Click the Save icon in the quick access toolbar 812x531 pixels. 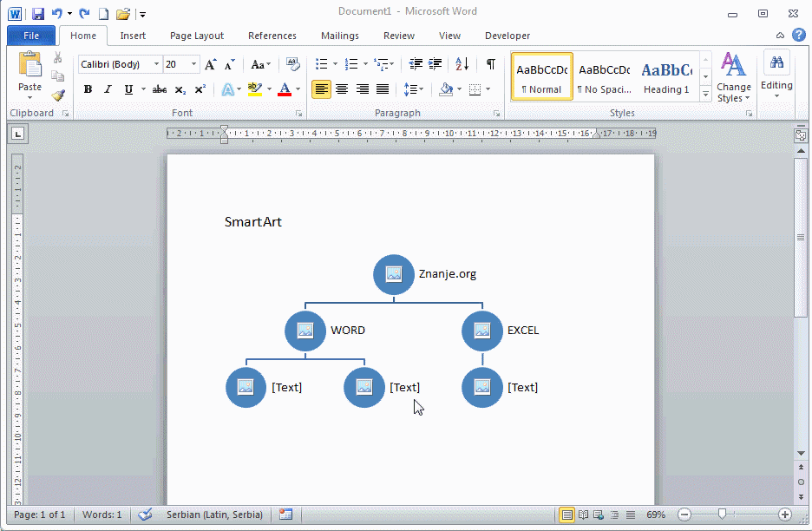click(x=38, y=14)
